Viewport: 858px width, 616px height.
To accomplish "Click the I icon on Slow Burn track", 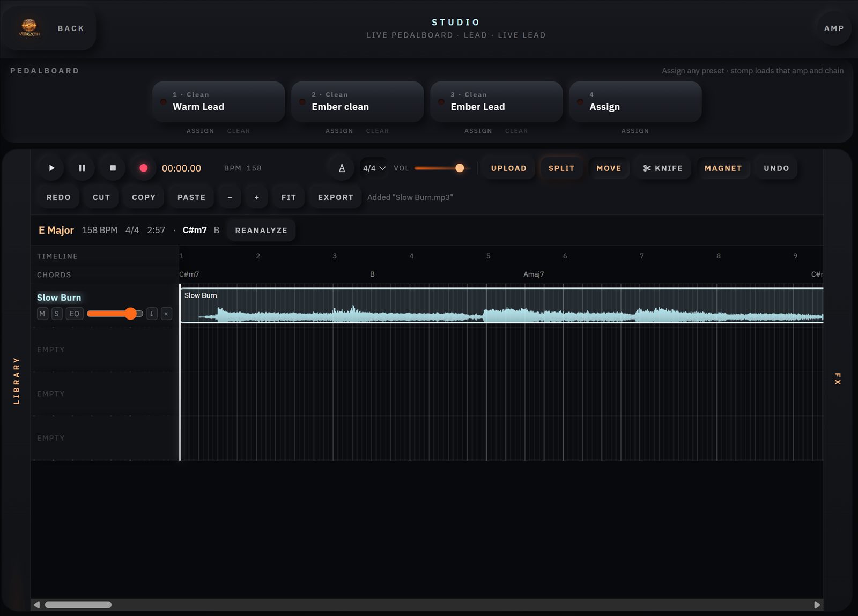I will 152,314.
